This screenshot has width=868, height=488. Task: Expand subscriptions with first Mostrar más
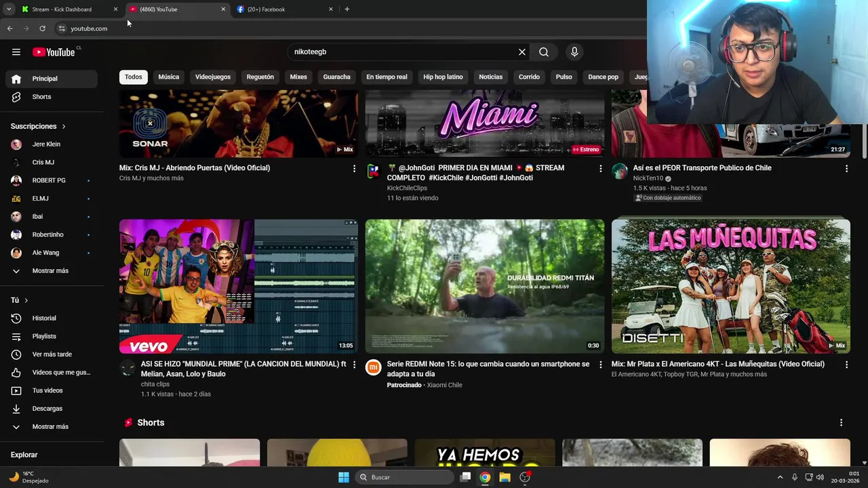pyautogui.click(x=52, y=271)
